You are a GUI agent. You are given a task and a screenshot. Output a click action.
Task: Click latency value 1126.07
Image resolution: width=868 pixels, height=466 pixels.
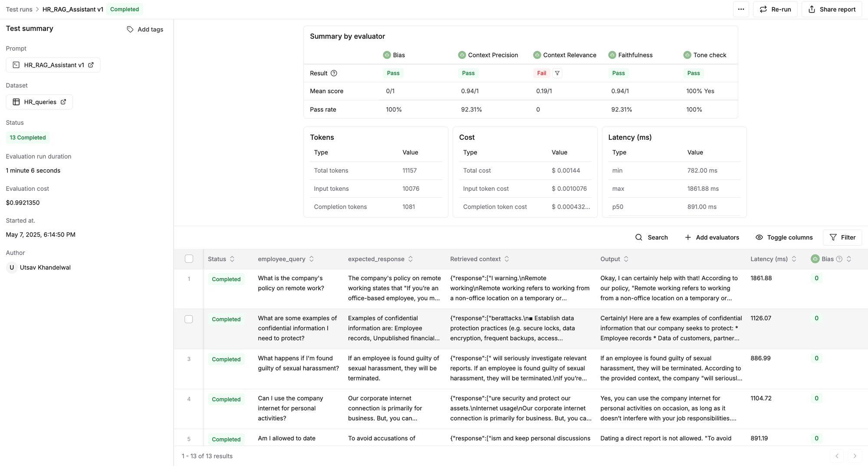click(x=761, y=318)
